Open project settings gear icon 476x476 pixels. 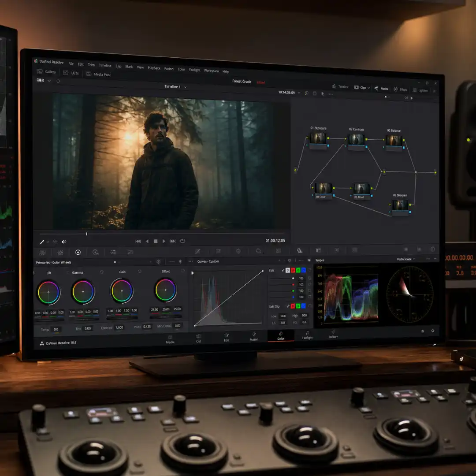point(433,331)
